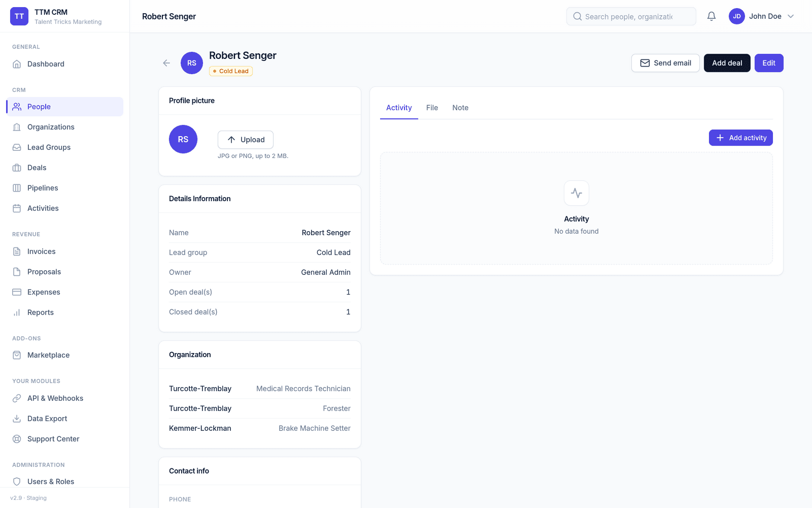
Task: Click the Support Center lifebuoy icon
Action: click(x=17, y=439)
